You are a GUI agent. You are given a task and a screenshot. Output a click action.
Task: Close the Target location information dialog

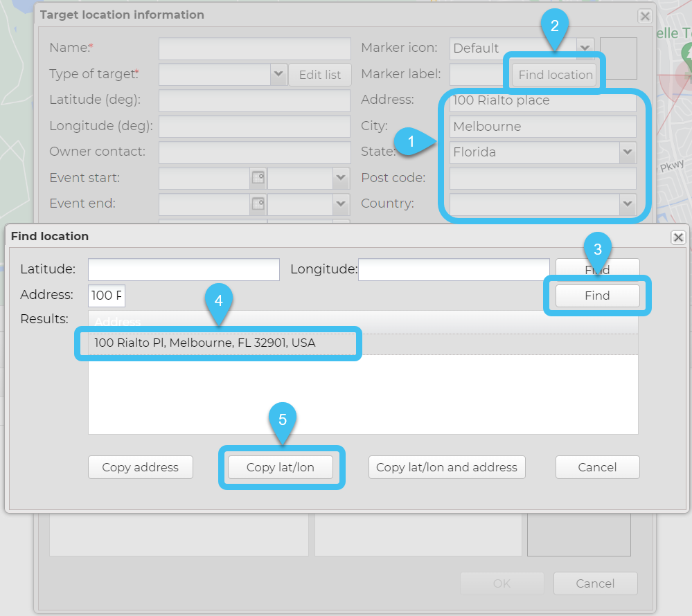(x=645, y=16)
